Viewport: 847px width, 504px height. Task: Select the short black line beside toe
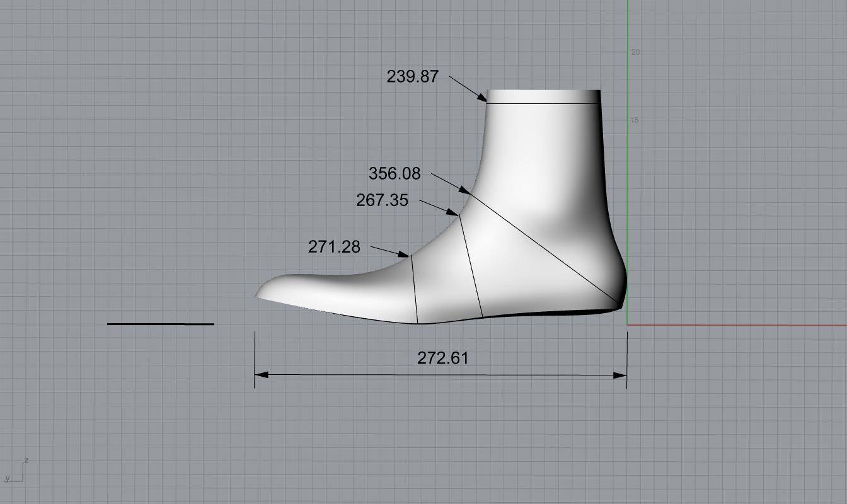coord(161,324)
